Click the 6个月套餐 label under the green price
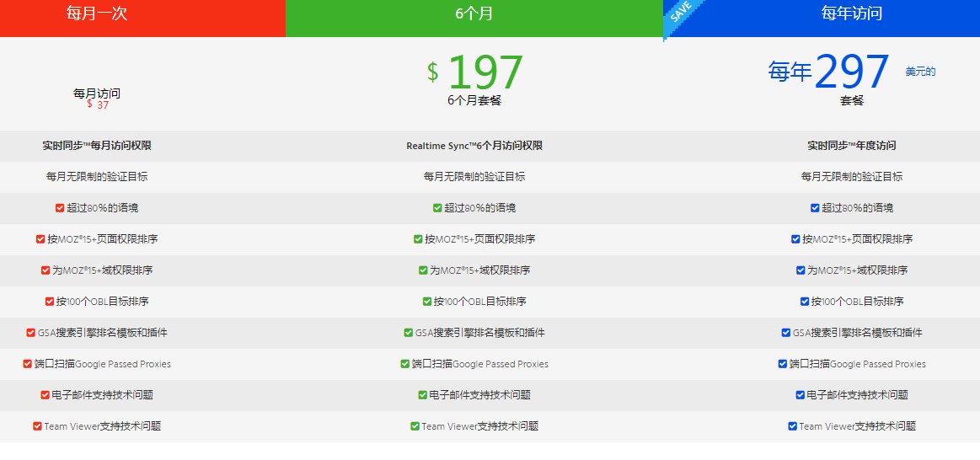Viewport: 980px width, 460px height. (474, 100)
